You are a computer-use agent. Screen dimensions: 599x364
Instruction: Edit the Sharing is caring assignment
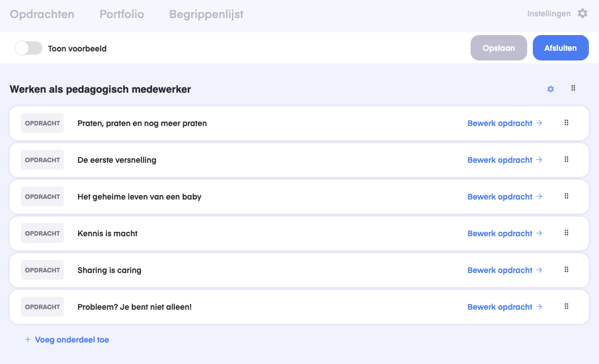505,270
